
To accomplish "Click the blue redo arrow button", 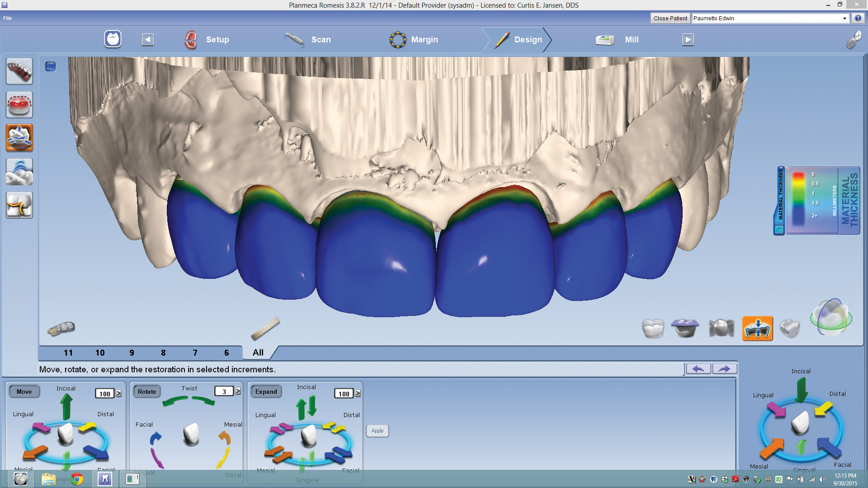I will [x=724, y=369].
